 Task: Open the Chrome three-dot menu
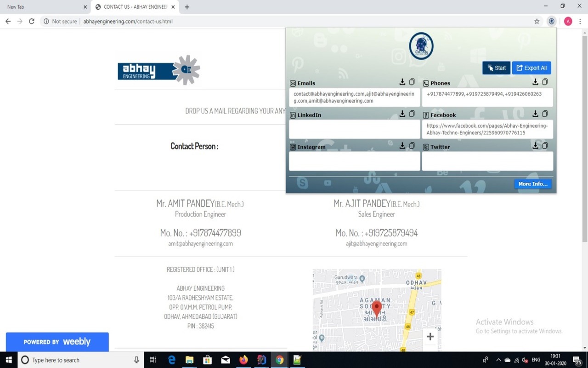(580, 21)
